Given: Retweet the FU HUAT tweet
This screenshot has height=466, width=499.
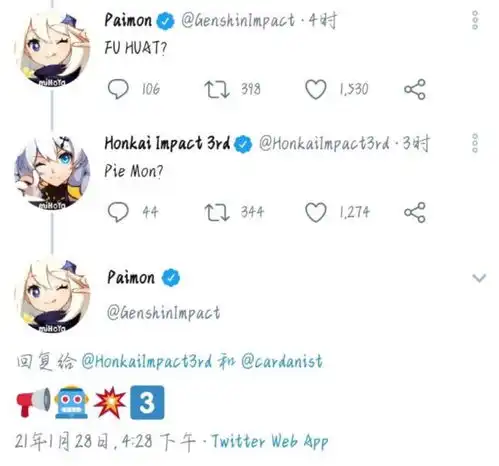Looking at the screenshot, I should 217,89.
